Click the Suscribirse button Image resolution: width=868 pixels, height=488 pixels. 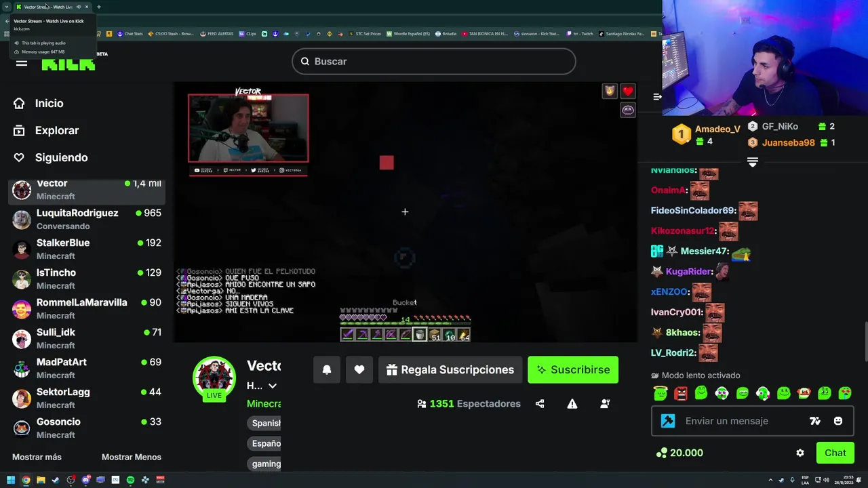coord(573,369)
